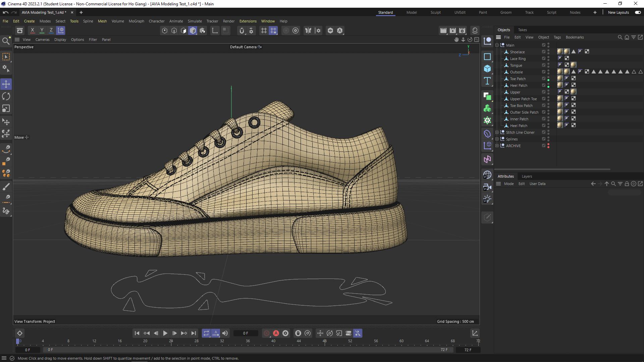
Task: Expand the Splines group
Action: point(497,139)
